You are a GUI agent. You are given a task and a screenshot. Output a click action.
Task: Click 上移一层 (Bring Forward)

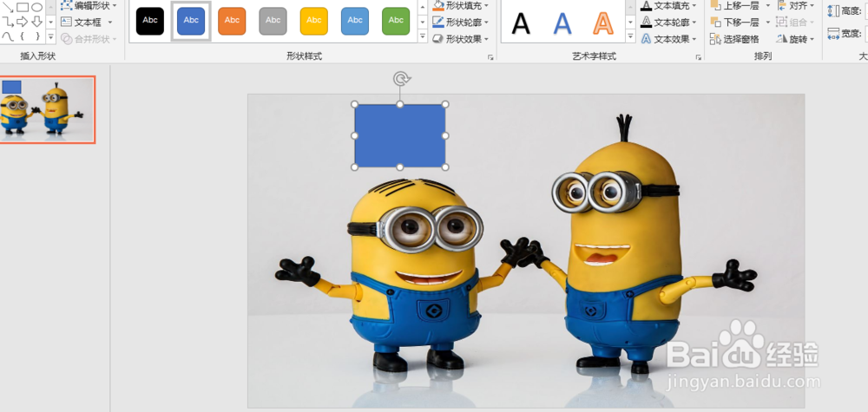tap(734, 5)
